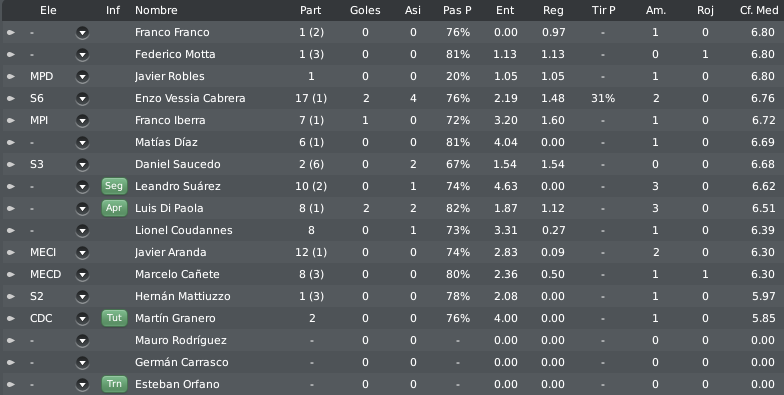
Task: Expand the position dropdown for Daniel Saucedo
Action: pos(82,164)
